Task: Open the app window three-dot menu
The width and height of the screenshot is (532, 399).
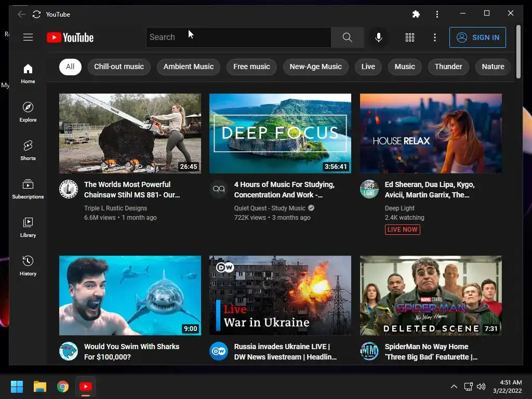Action: click(437, 14)
